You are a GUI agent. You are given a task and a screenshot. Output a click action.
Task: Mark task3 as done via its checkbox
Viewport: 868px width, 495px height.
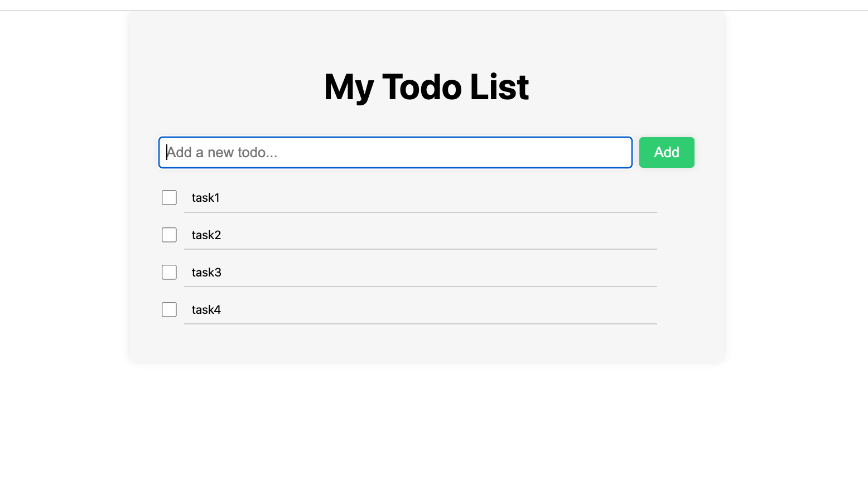[169, 272]
